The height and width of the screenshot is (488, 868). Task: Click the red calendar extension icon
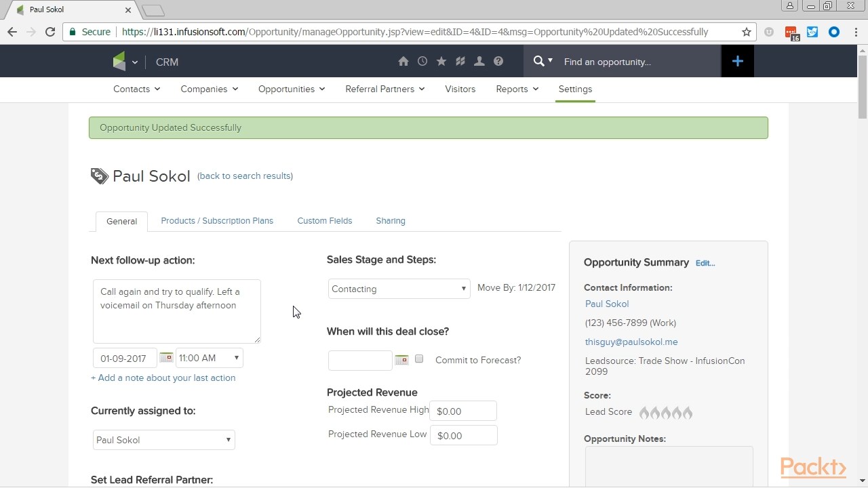(x=791, y=33)
